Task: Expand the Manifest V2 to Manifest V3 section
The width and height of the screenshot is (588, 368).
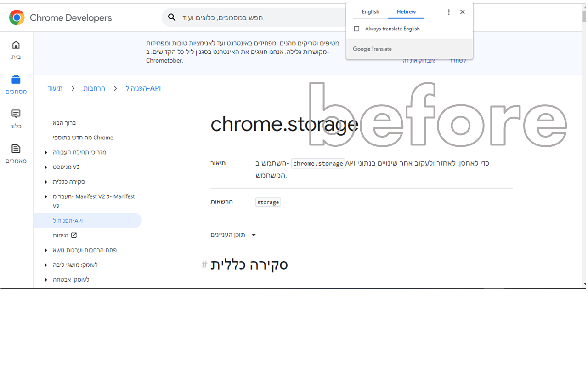Action: click(x=46, y=196)
